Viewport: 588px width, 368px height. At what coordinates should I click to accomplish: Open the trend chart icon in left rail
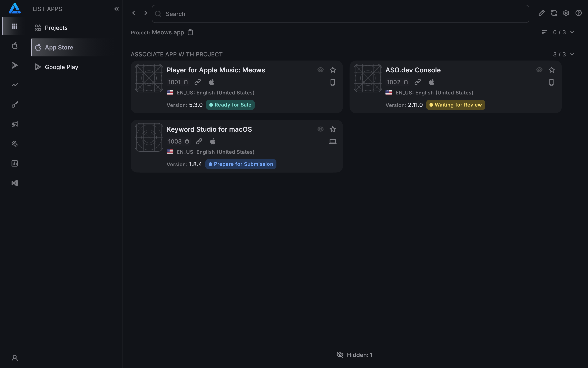[14, 85]
